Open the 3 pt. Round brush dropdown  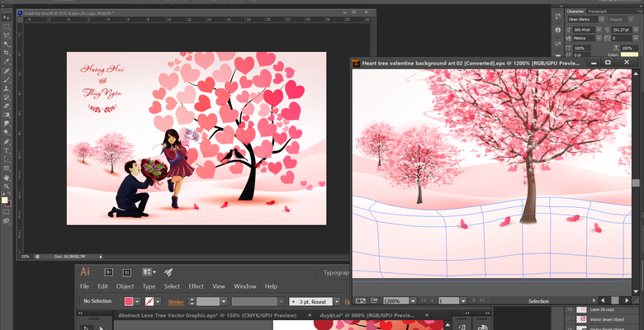pyautogui.click(x=337, y=302)
